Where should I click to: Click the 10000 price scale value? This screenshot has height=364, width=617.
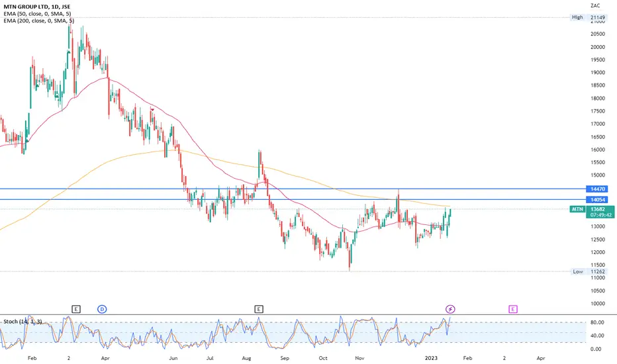click(598, 303)
